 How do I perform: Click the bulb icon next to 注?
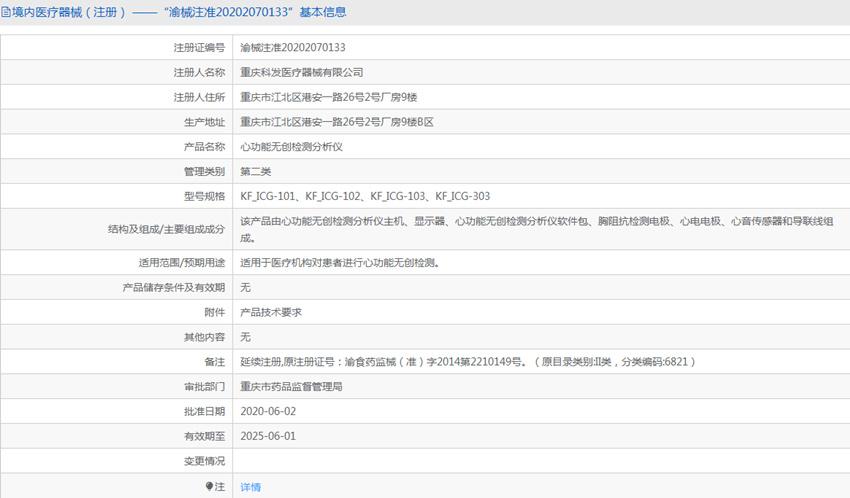point(210,487)
